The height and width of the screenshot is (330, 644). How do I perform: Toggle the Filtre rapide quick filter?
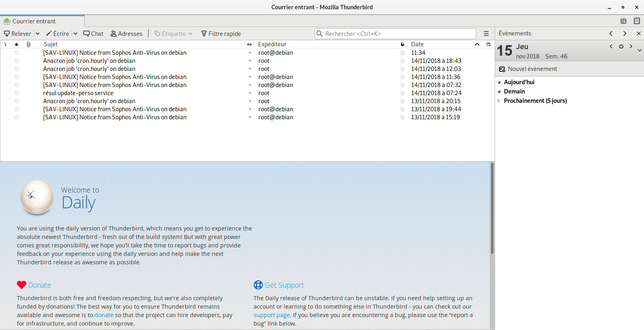click(221, 34)
